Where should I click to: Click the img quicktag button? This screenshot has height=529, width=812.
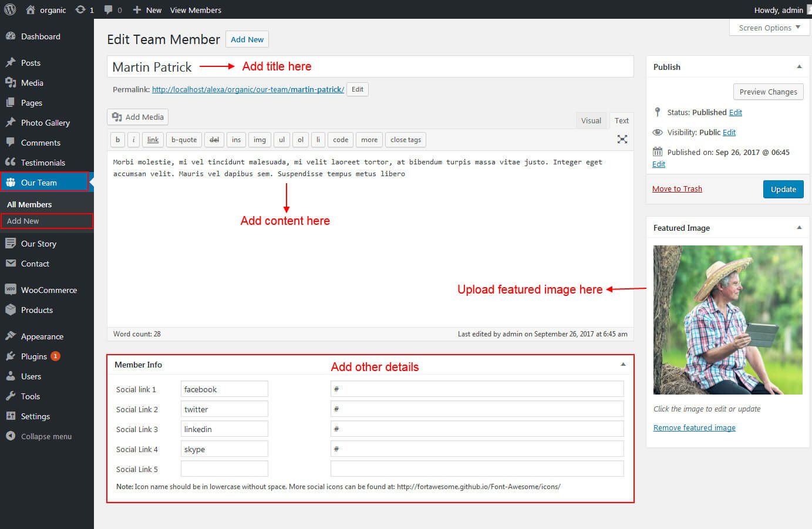click(x=260, y=140)
